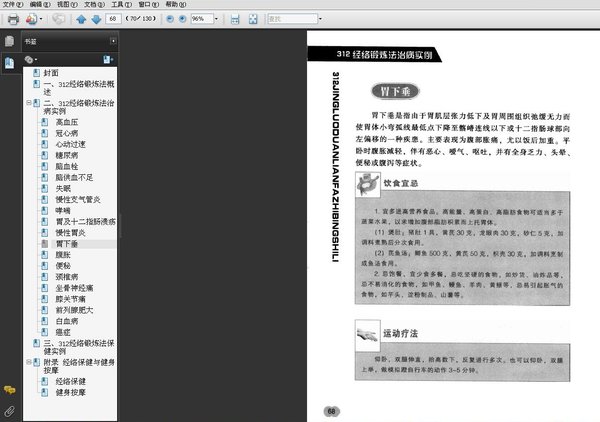
Task: Click the 哮喘 bookmark icon
Action: click(x=45, y=211)
